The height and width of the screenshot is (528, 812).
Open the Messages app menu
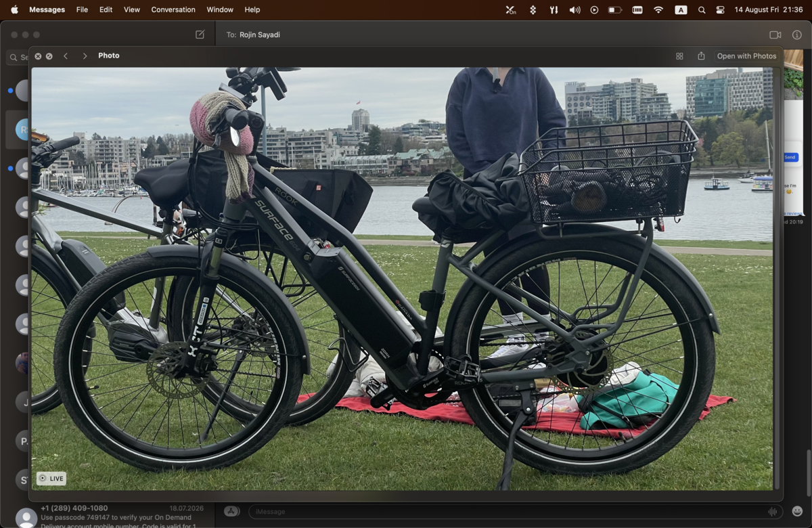tap(47, 9)
